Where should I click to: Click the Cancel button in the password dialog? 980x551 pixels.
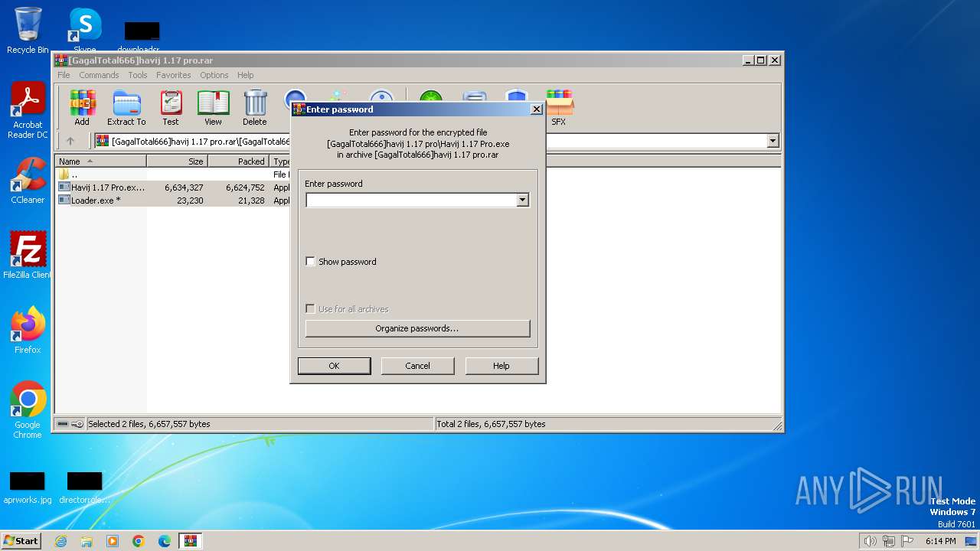click(x=417, y=366)
